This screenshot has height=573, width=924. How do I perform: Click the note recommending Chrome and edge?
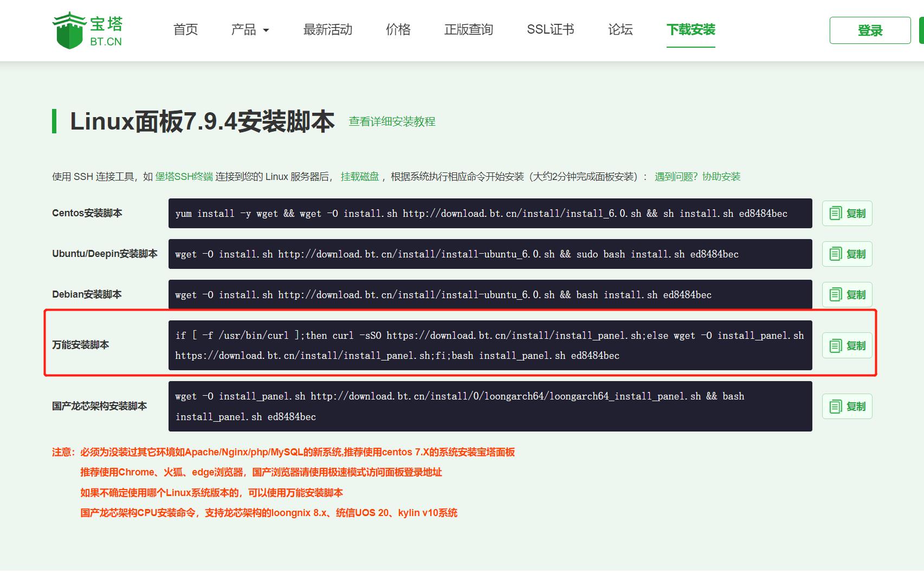tap(261, 472)
